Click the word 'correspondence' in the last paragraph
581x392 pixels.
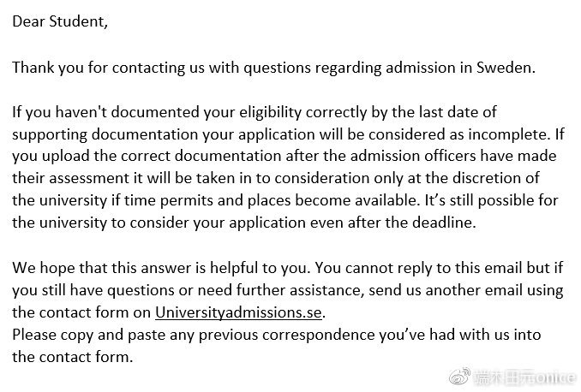tap(318, 335)
